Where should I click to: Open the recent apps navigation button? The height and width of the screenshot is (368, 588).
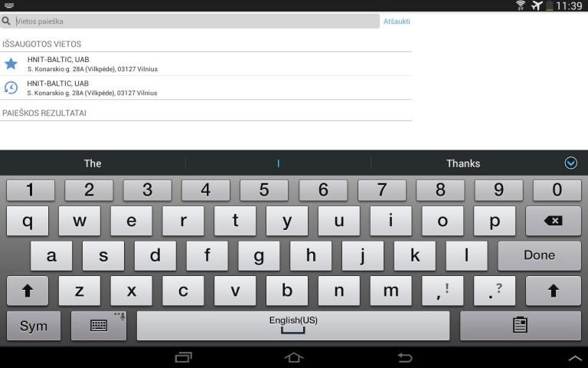coord(184,357)
